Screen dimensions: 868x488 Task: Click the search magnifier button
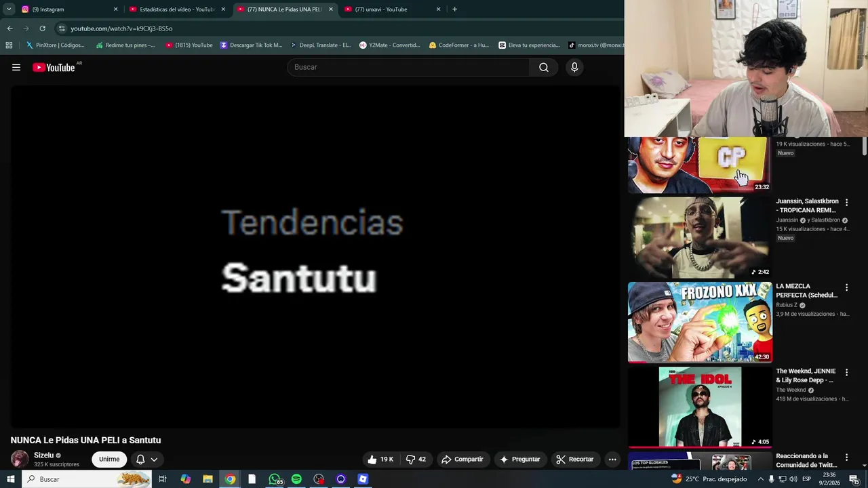[x=544, y=67]
